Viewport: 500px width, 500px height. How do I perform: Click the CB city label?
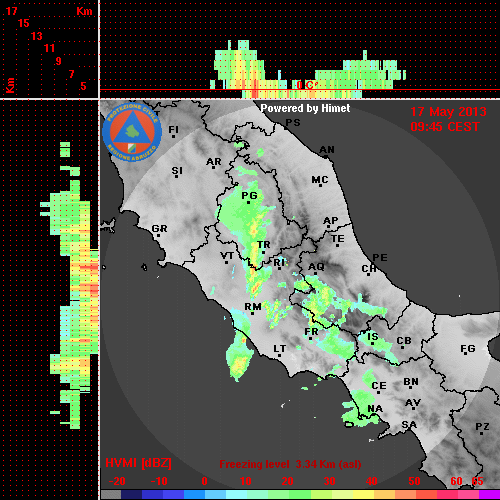pyautogui.click(x=404, y=341)
